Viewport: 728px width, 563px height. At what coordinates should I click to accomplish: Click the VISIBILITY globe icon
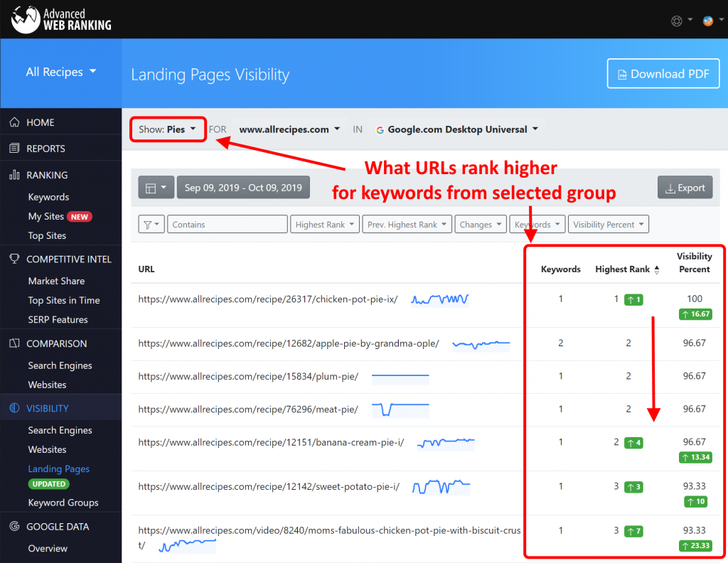[14, 408]
